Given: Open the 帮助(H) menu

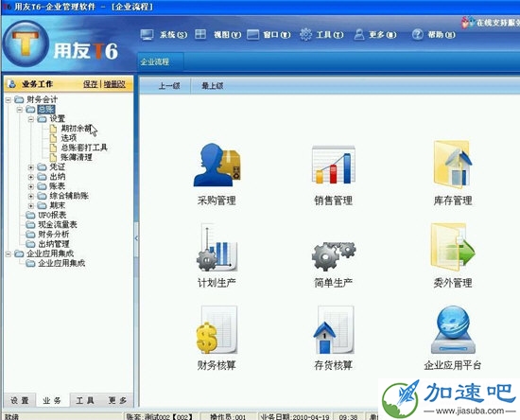Looking at the screenshot, I should (x=442, y=34).
